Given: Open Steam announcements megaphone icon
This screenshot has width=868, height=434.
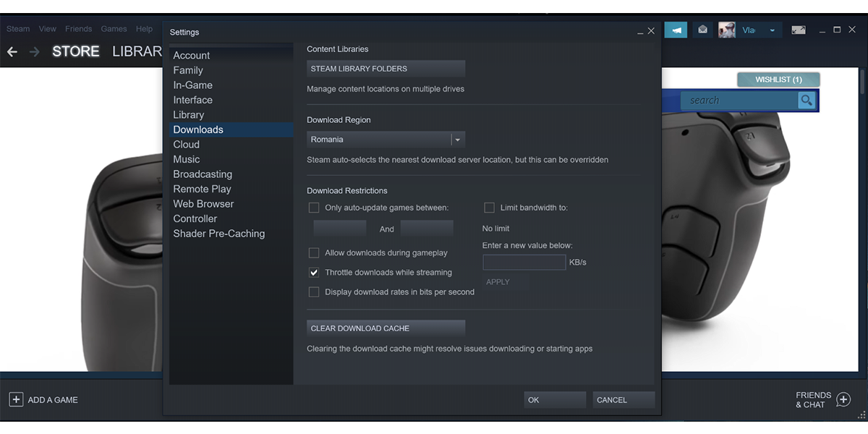Looking at the screenshot, I should pyautogui.click(x=676, y=29).
